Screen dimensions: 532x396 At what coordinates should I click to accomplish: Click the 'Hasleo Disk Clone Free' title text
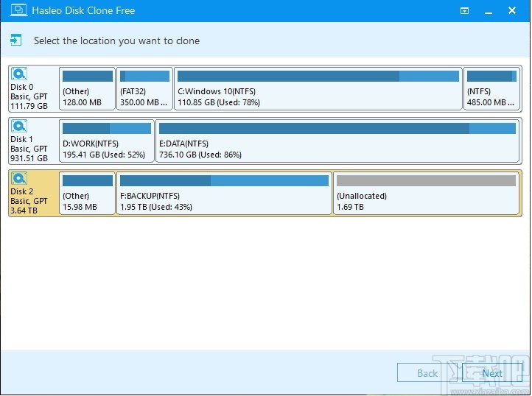click(83, 10)
